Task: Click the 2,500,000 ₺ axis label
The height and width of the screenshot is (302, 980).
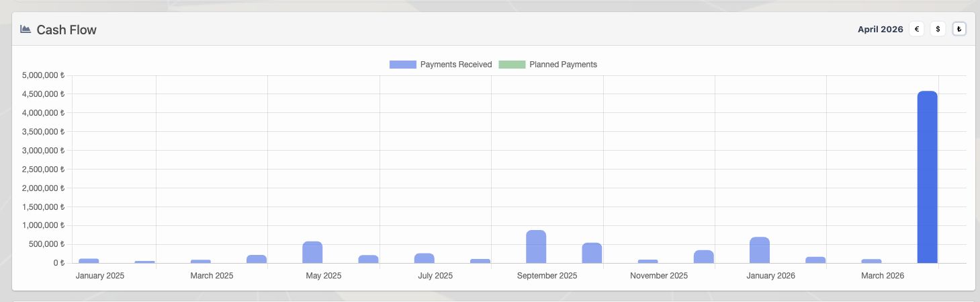Action: (x=44, y=169)
